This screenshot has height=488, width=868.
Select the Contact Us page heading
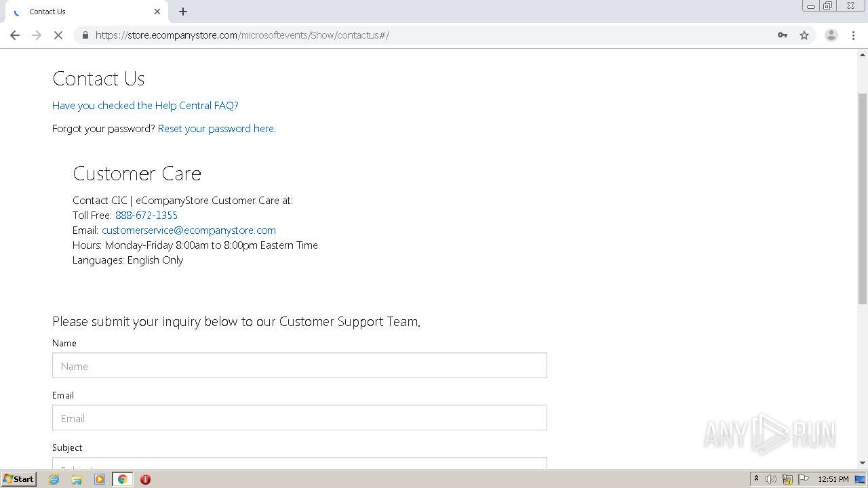pos(98,79)
